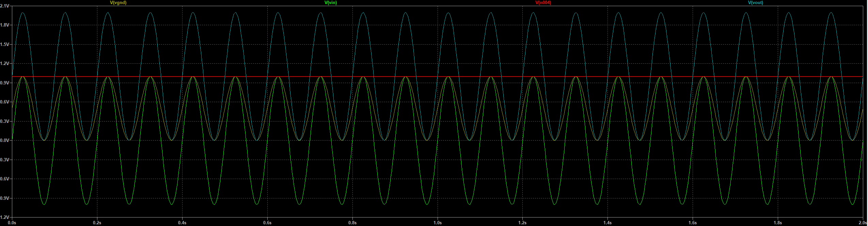The height and width of the screenshot is (226, 868).
Task: Select the V(vin) trace label
Action: [331, 3]
